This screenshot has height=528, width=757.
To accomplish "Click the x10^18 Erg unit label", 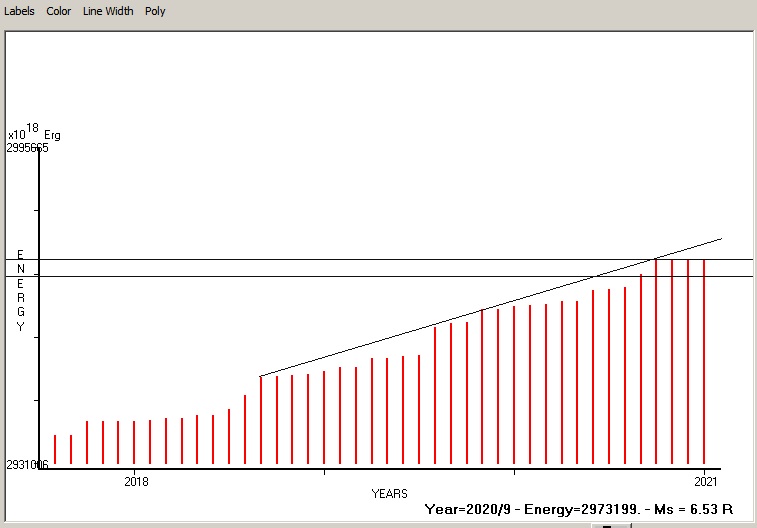I will tap(33, 134).
